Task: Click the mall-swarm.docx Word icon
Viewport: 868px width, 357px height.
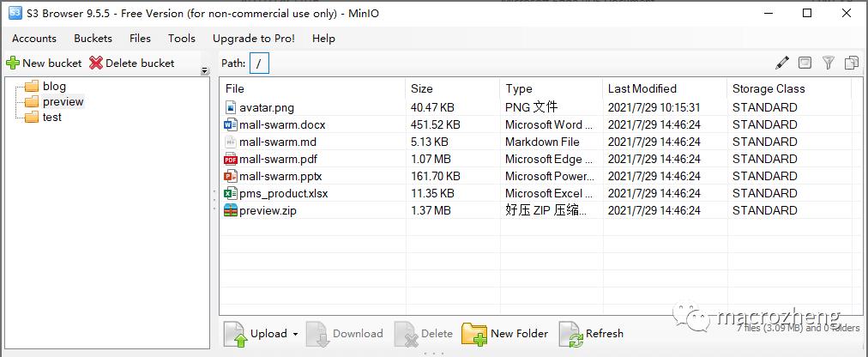Action: pos(230,124)
